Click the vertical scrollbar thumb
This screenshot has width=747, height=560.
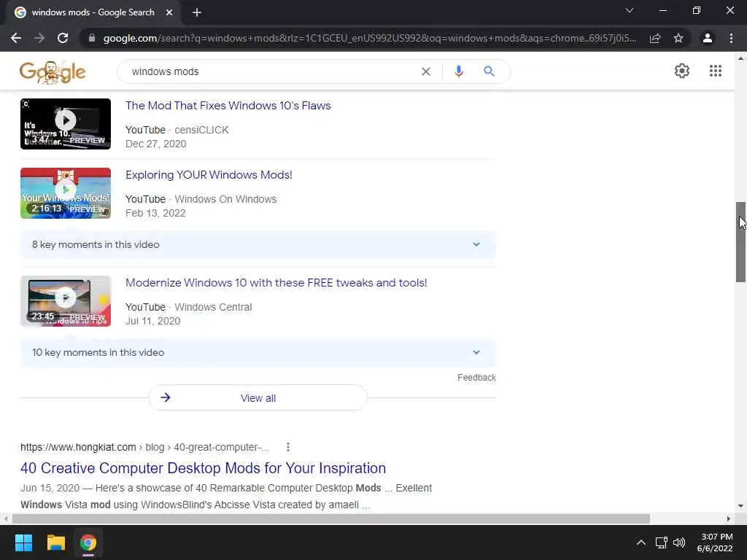coord(741,242)
